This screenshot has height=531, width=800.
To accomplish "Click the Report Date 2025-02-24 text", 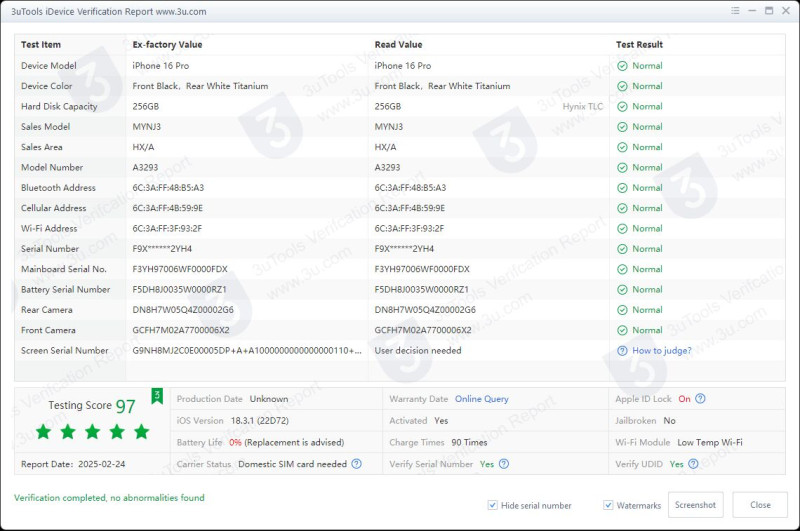I will (x=73, y=464).
